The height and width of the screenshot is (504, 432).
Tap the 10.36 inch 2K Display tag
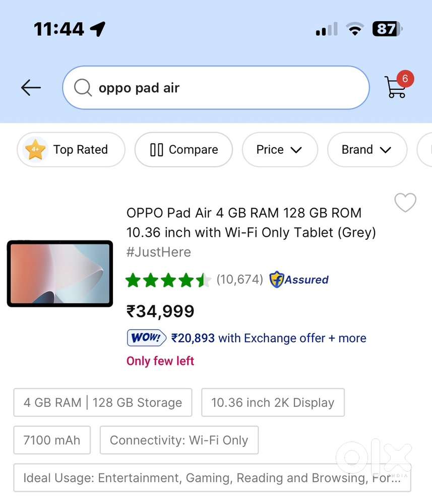coord(273,403)
